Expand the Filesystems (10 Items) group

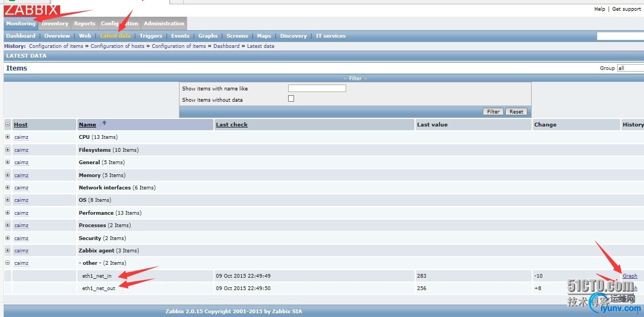click(8, 150)
